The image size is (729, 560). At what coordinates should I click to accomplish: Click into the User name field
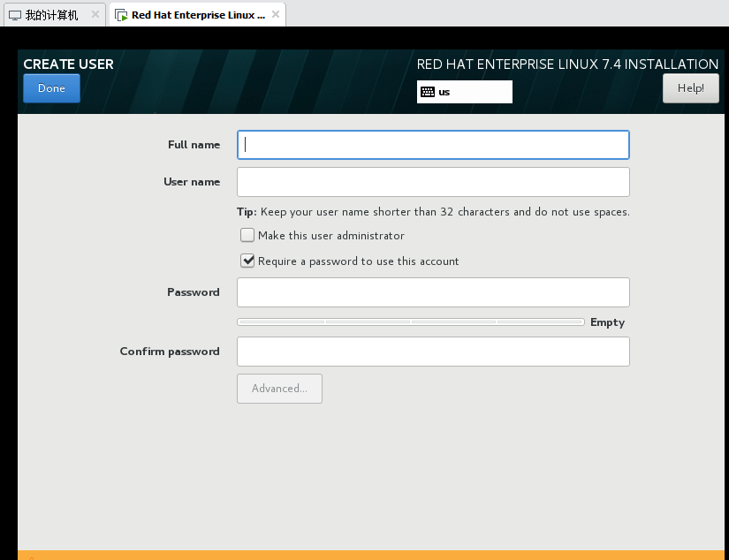tap(433, 182)
